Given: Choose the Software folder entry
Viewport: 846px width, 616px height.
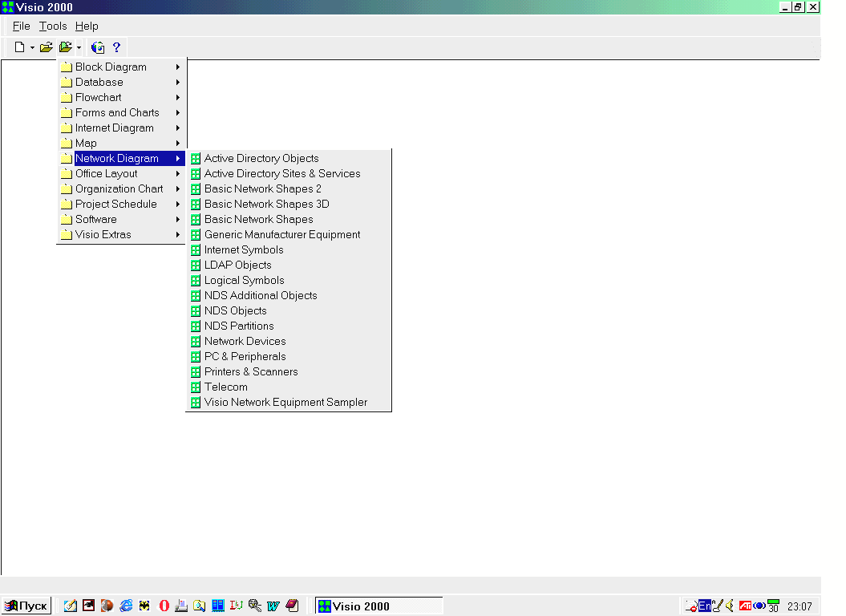Looking at the screenshot, I should (x=121, y=219).
